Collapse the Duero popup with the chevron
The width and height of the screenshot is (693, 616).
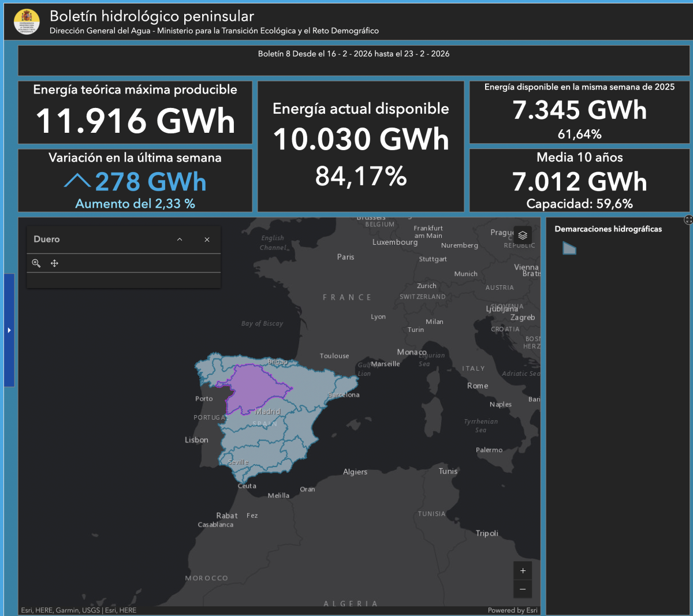[x=180, y=240]
